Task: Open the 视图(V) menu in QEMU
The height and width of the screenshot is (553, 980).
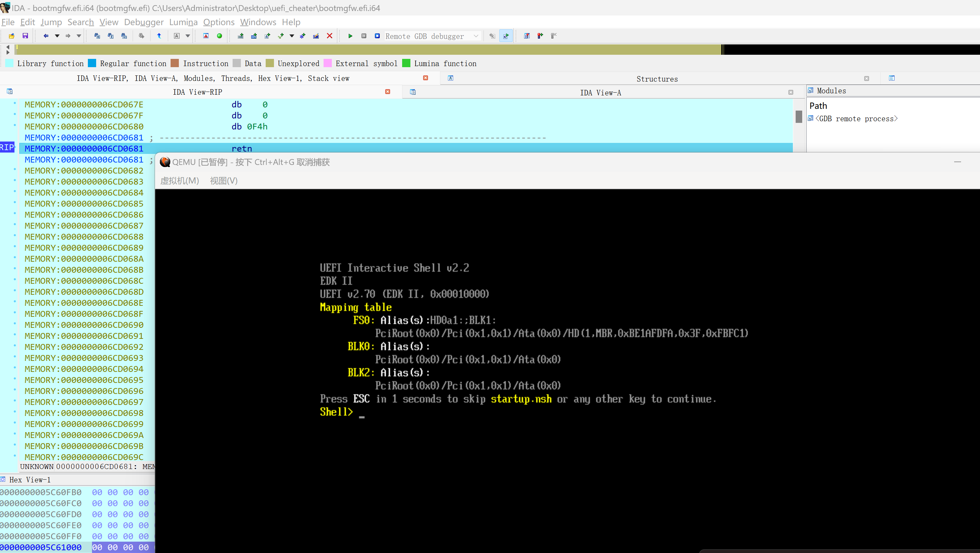Action: click(224, 180)
